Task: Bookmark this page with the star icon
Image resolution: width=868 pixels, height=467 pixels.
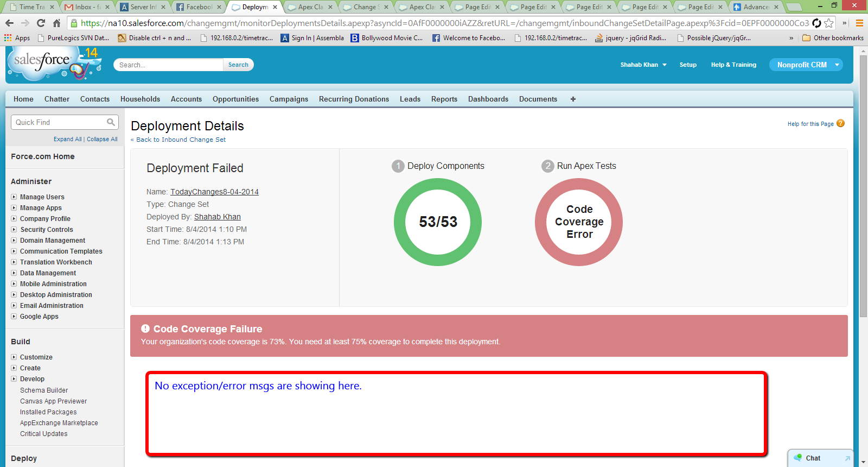Action: point(829,23)
